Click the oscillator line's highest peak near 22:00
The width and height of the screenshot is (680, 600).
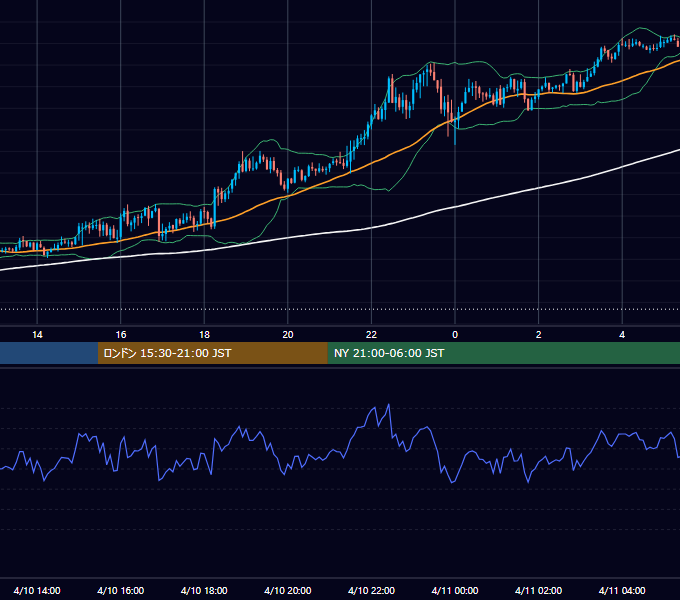[389, 405]
